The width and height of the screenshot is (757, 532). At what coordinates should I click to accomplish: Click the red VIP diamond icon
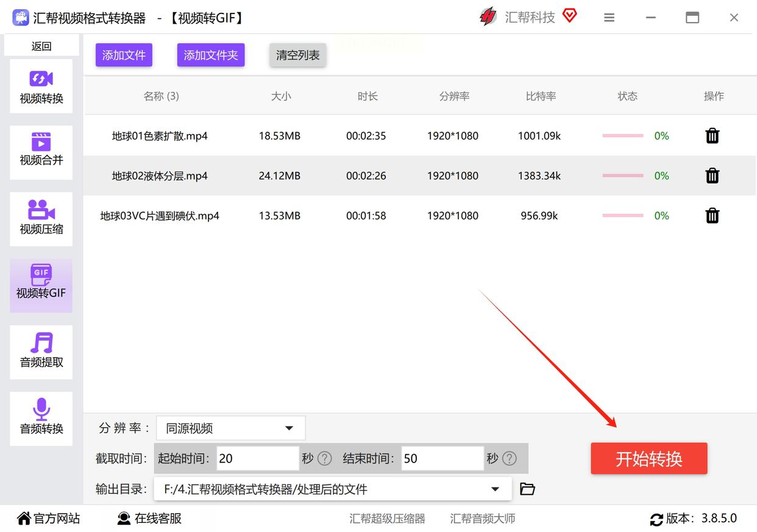coord(569,16)
